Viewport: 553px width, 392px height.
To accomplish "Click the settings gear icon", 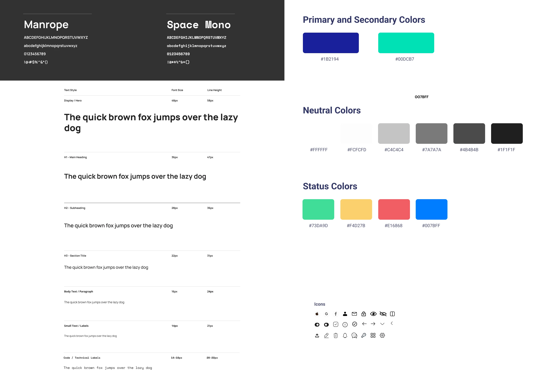I will click(x=382, y=335).
